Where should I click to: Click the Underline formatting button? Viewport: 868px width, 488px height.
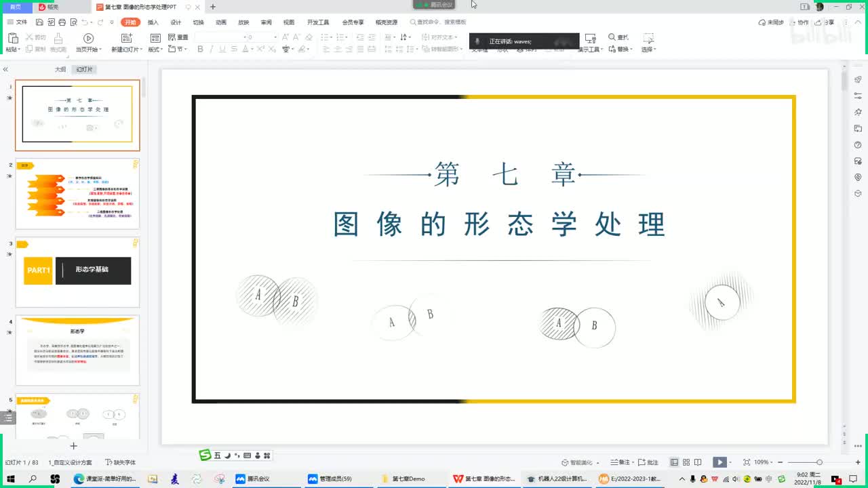(223, 49)
